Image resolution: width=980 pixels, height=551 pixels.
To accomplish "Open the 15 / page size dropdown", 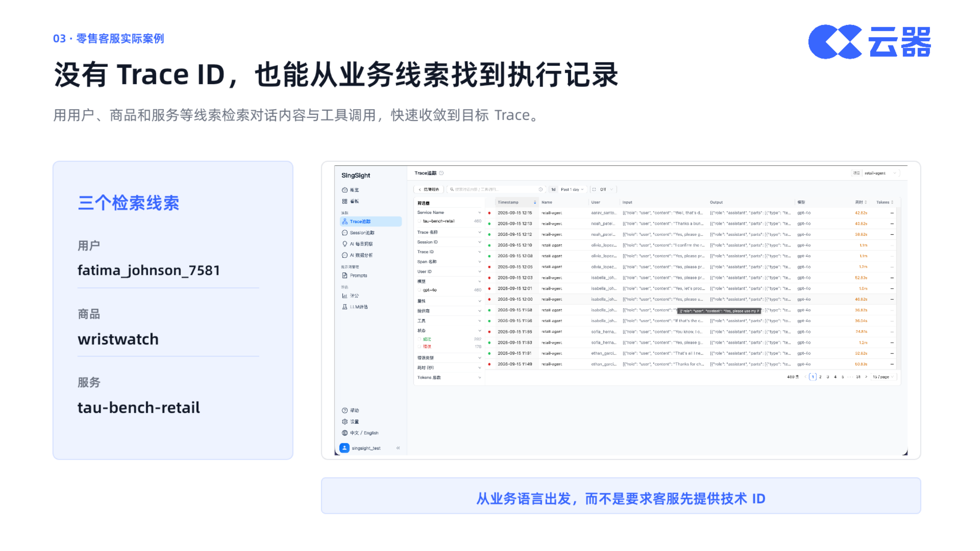I will [883, 377].
